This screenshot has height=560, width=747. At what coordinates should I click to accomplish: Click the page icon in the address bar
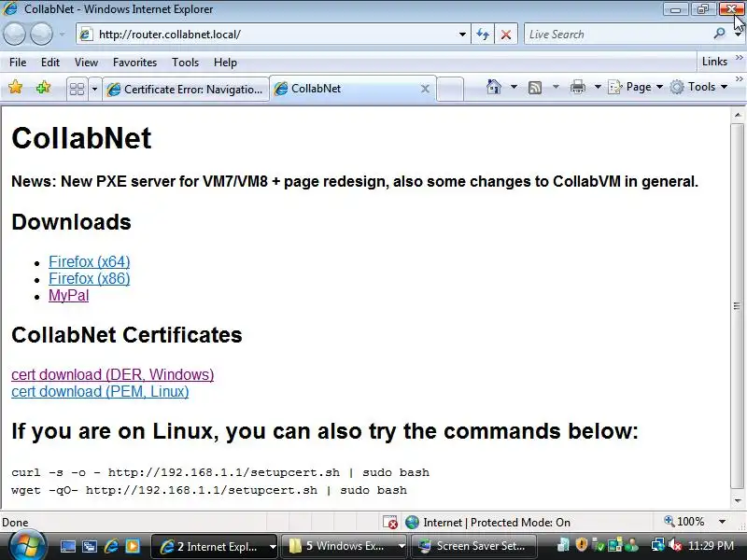[x=86, y=35]
